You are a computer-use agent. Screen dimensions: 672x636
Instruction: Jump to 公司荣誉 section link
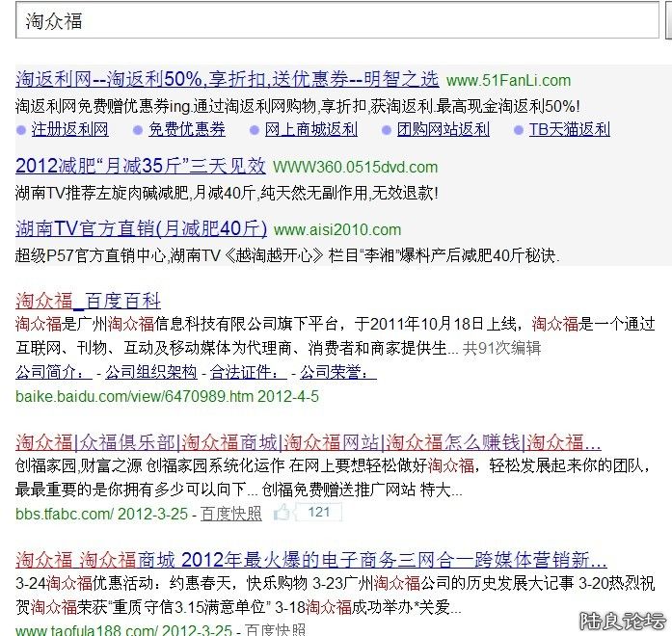[338, 372]
